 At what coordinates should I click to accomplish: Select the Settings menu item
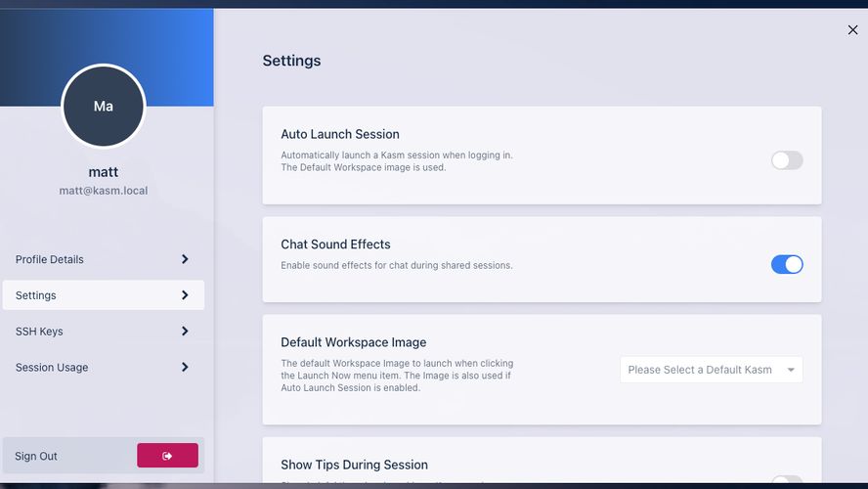[104, 295]
